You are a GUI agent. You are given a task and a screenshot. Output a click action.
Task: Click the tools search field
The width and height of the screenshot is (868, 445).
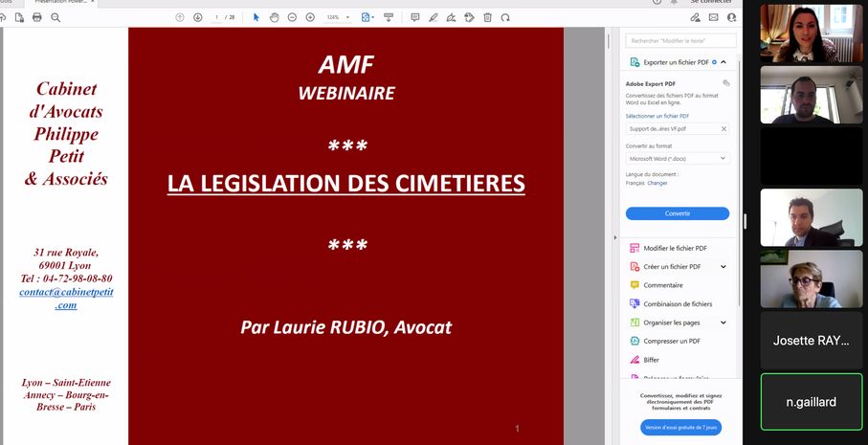pos(680,41)
